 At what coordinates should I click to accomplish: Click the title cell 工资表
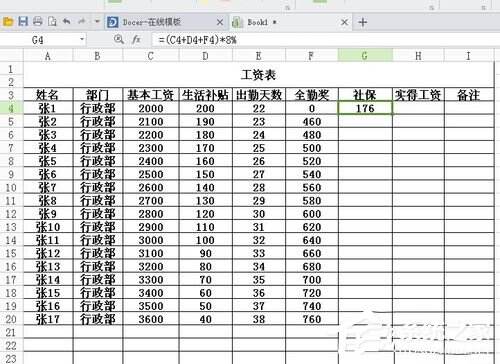(259, 75)
